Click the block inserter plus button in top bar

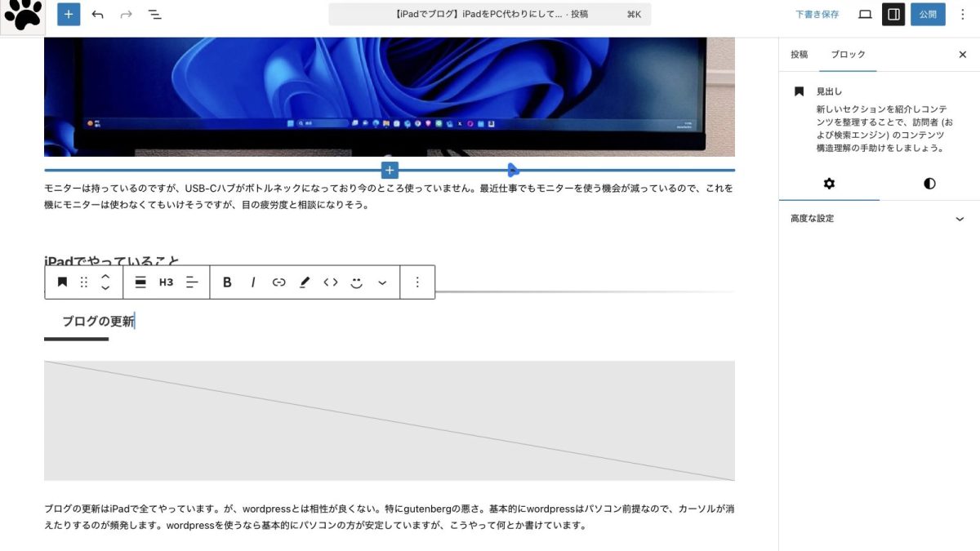(x=69, y=15)
